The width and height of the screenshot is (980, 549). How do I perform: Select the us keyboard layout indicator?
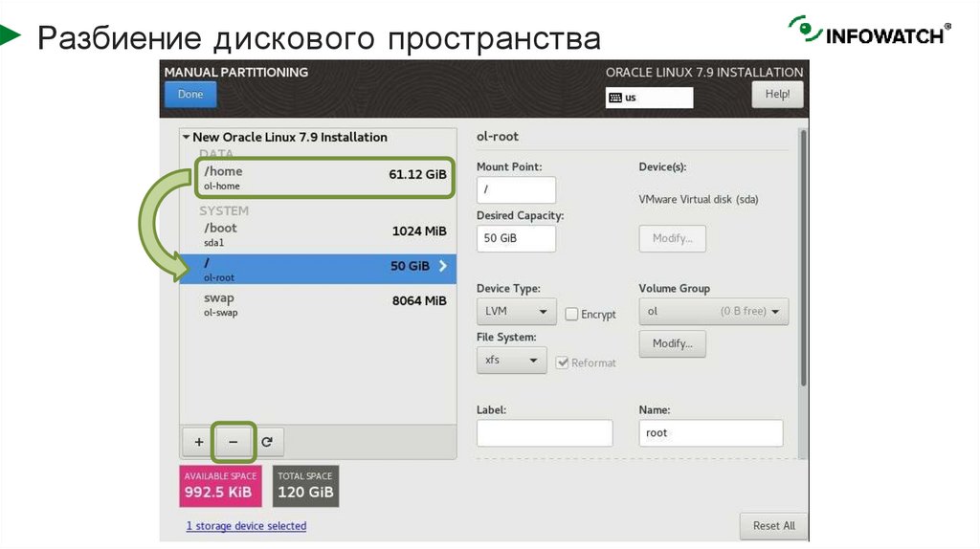click(x=650, y=98)
